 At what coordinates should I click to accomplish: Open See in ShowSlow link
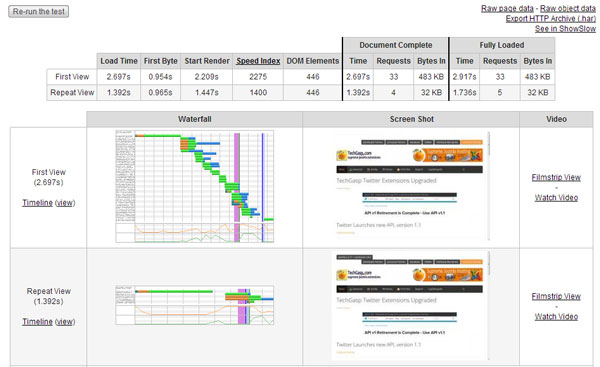tap(565, 29)
